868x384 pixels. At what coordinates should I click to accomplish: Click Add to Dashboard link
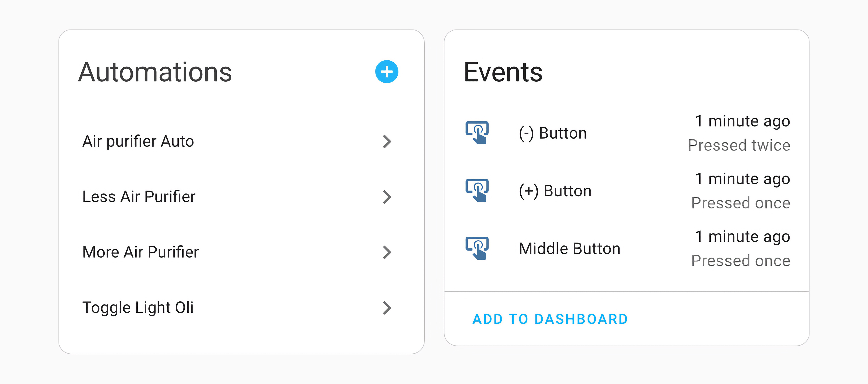pyautogui.click(x=550, y=319)
